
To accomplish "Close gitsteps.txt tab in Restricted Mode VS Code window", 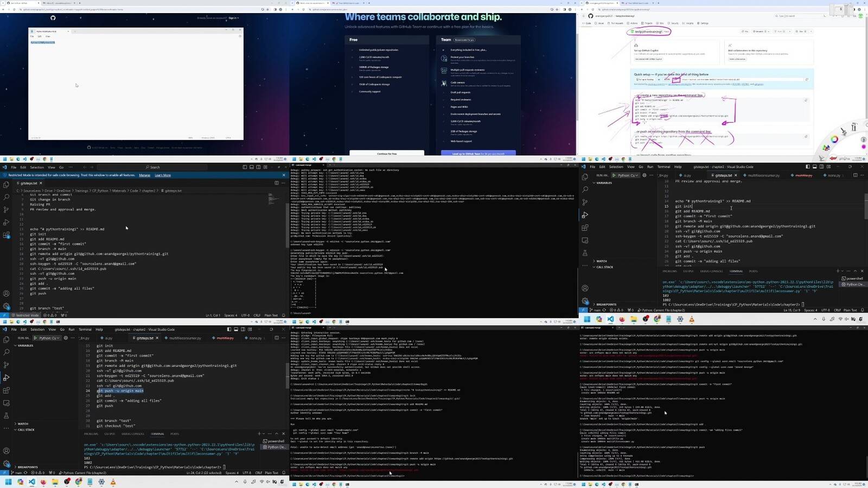I will 41,183.
